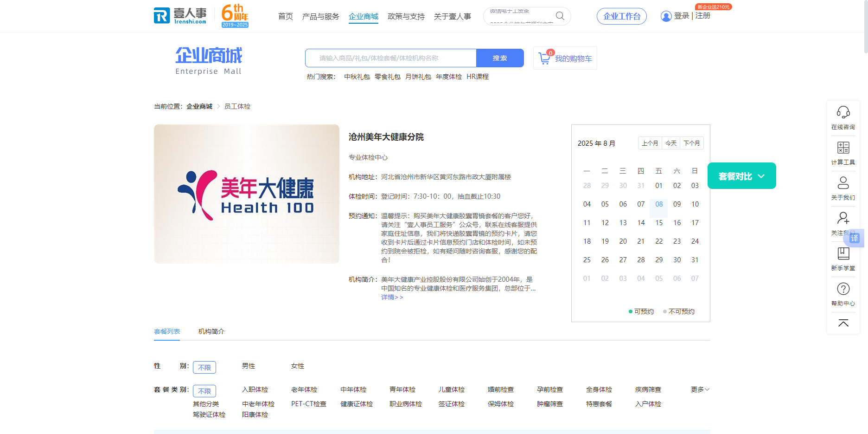Image resolution: width=868 pixels, height=434 pixels.
Task: Click hot search HR课程
Action: [478, 77]
